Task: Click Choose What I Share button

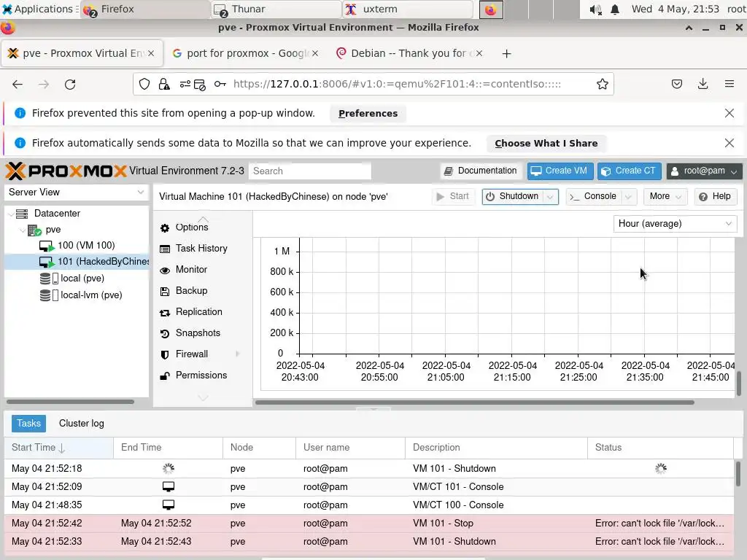Action: 546,144
